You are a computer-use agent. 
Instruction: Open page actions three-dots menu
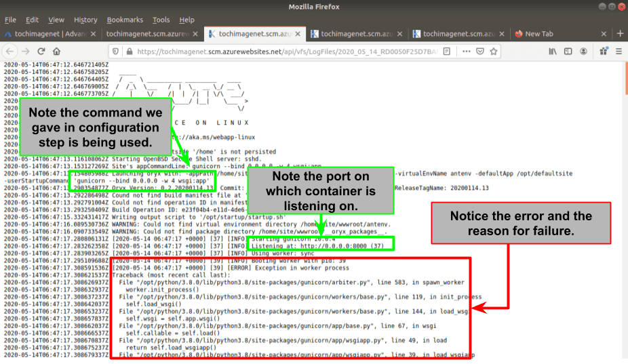click(x=466, y=52)
